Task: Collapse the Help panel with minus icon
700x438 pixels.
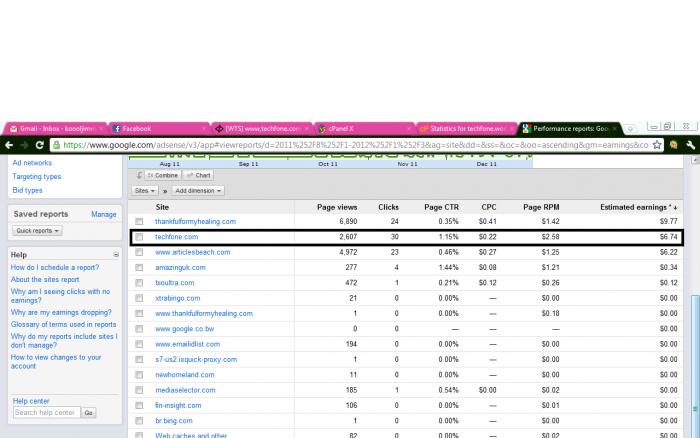Action: pyautogui.click(x=116, y=254)
